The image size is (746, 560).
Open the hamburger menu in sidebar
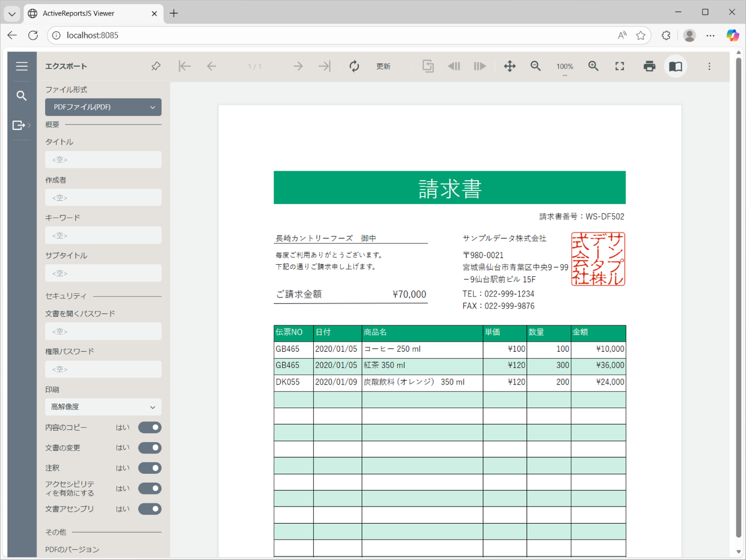(22, 66)
